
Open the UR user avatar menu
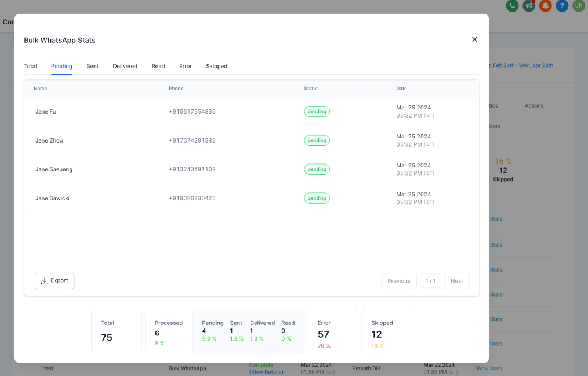(x=579, y=6)
